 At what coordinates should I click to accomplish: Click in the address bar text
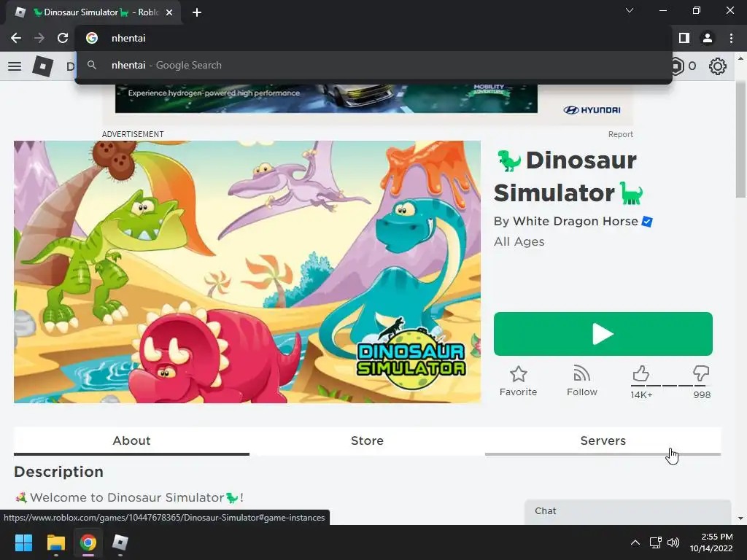click(128, 38)
